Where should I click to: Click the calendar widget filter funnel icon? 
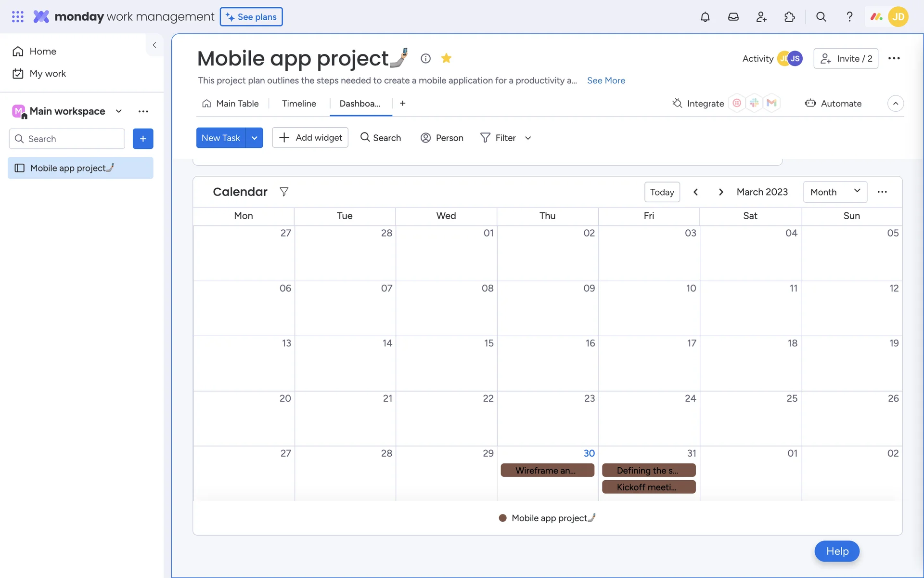click(284, 192)
